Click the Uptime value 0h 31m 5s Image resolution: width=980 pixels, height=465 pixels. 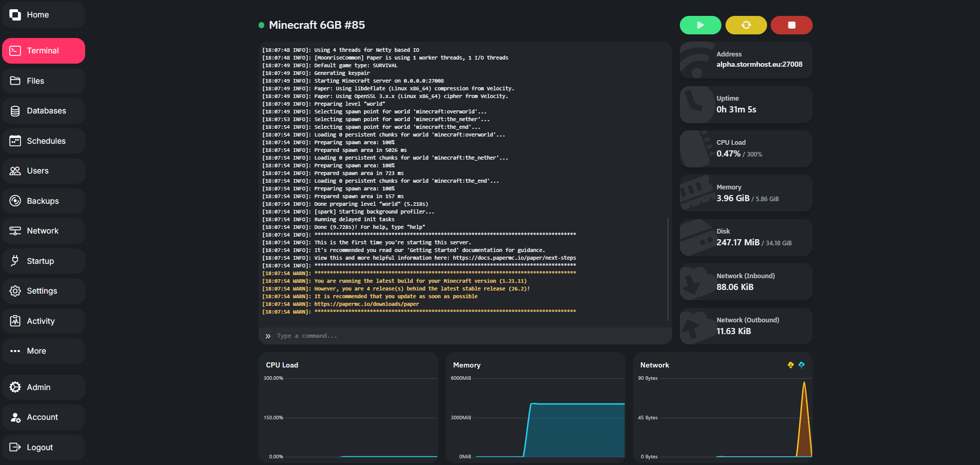coord(736,110)
